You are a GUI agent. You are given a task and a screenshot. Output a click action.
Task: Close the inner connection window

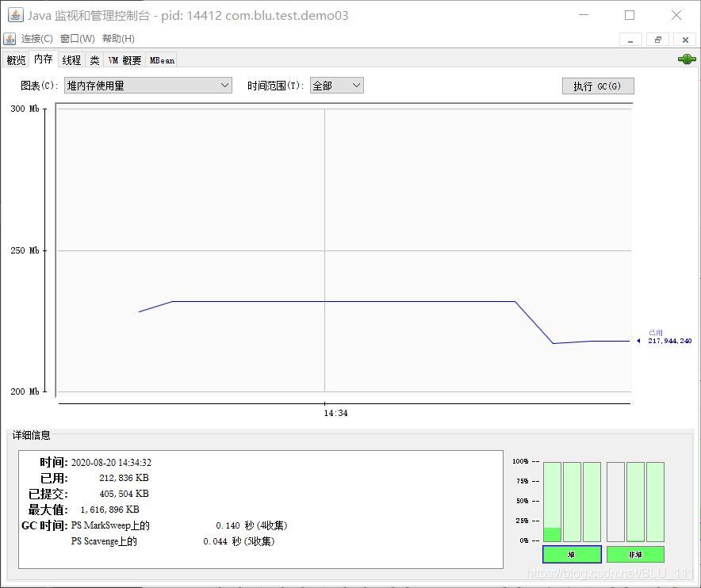click(x=685, y=40)
